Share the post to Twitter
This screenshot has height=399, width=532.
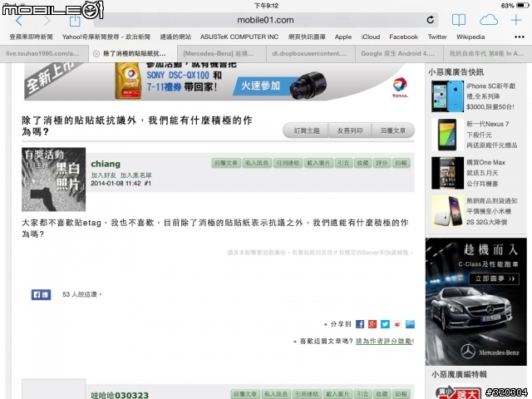point(385,324)
